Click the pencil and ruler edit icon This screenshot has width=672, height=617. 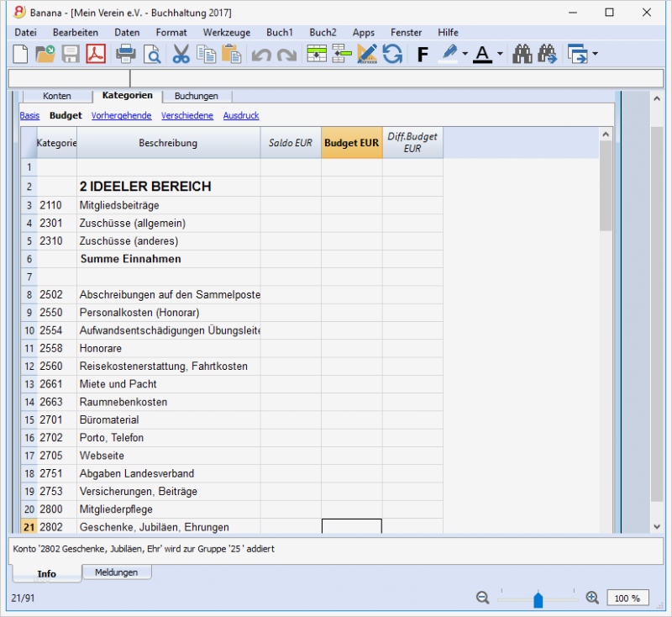tap(367, 55)
